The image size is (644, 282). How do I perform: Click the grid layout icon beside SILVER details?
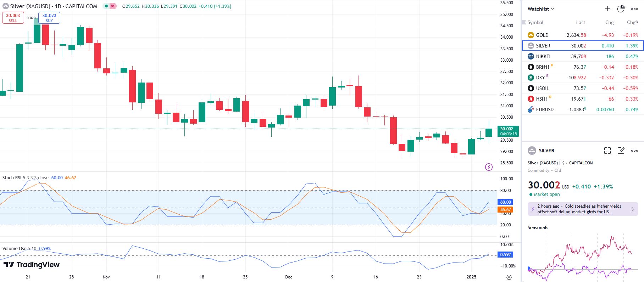pos(607,151)
